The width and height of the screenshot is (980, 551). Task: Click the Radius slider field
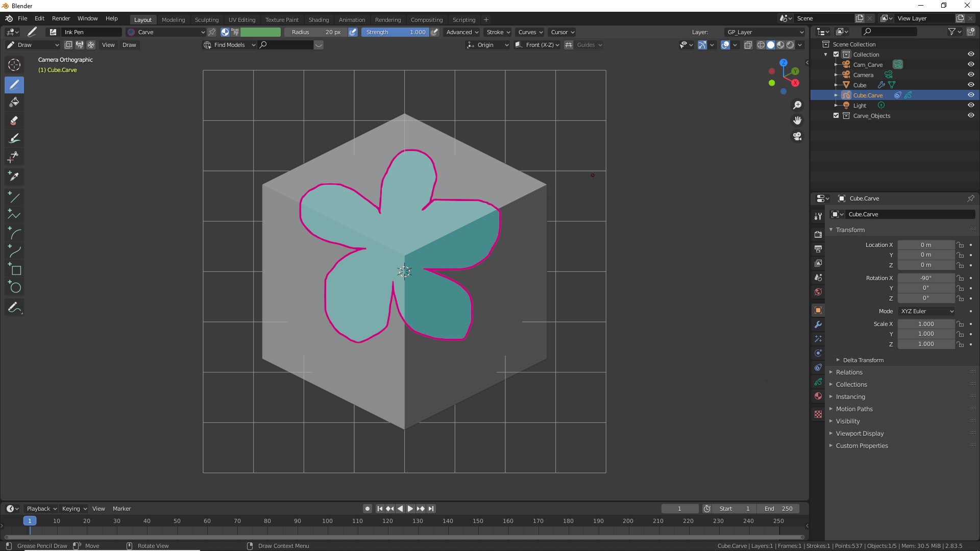[x=316, y=32]
